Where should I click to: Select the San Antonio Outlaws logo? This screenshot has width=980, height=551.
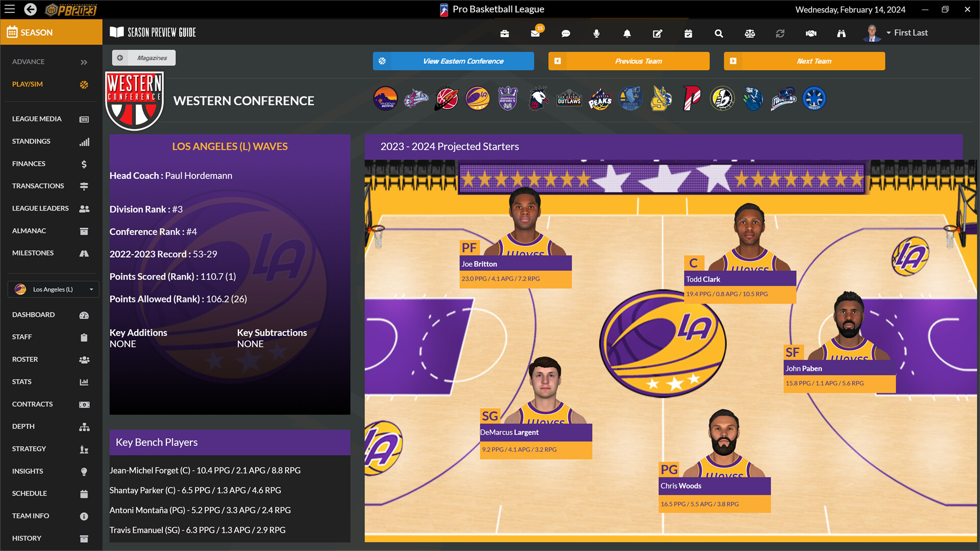click(x=569, y=98)
